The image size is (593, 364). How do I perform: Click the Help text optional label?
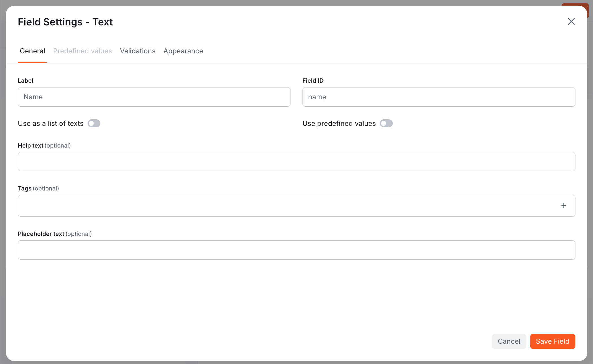(44, 145)
